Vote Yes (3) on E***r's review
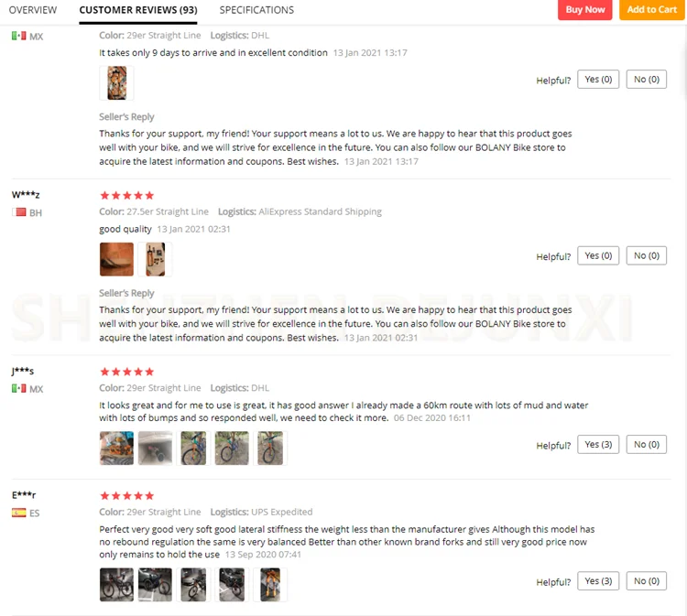This screenshot has height=616, width=687. (598, 581)
